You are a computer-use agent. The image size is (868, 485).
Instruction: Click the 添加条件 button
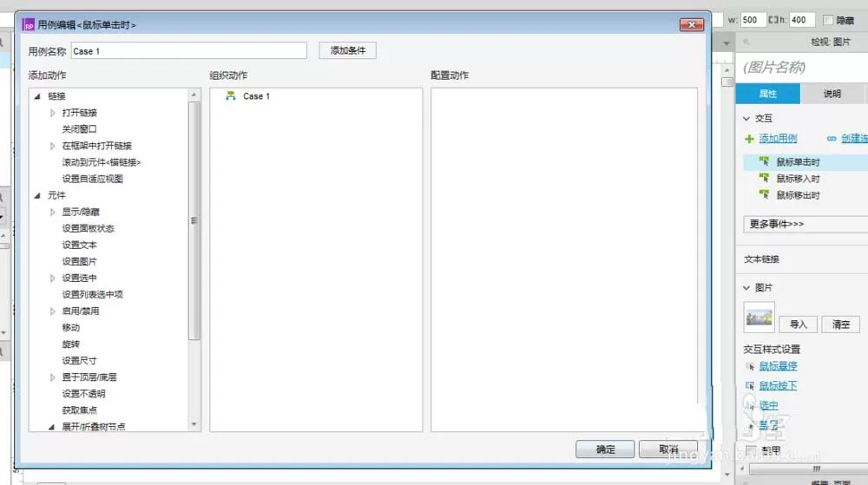coord(348,50)
